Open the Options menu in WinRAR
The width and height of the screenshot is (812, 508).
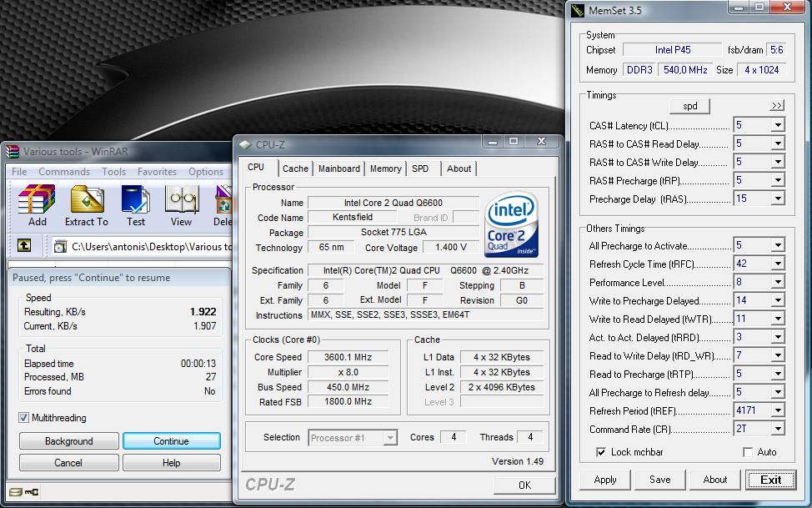[206, 172]
